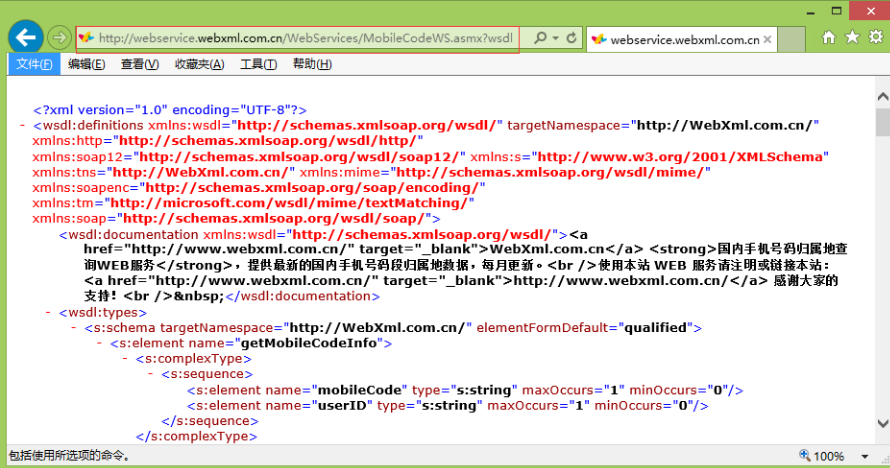Click the browser Back arrow button
Image resolution: width=890 pixels, height=468 pixels.
click(26, 38)
